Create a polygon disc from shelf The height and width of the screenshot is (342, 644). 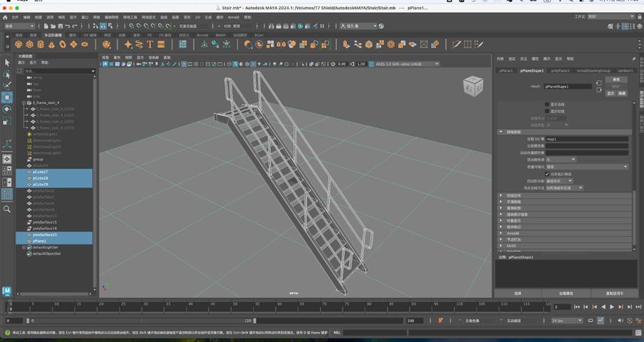[85, 44]
